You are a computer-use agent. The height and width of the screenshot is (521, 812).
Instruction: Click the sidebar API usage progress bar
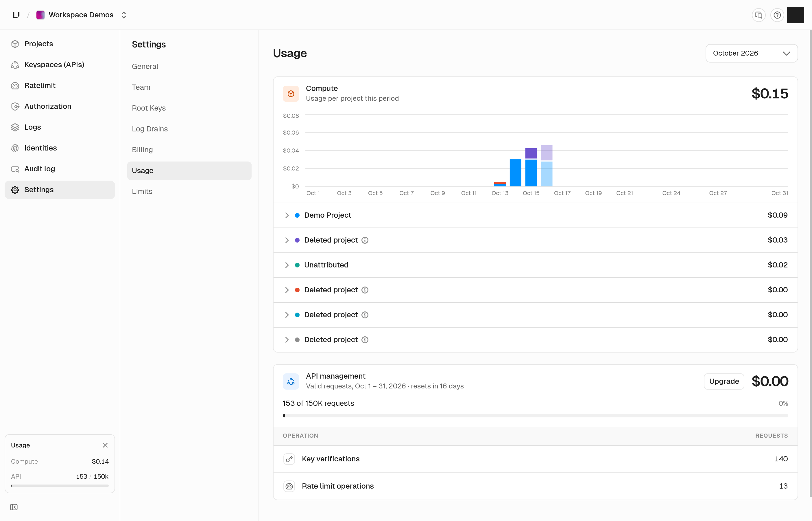tap(60, 485)
